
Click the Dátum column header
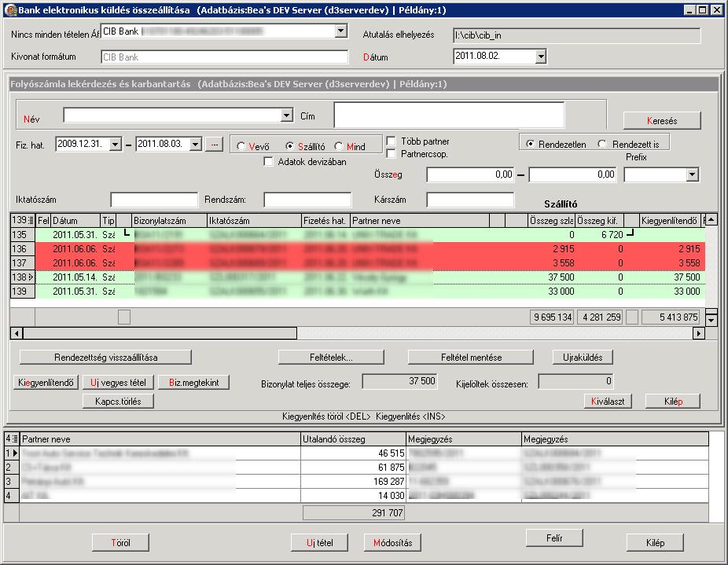coord(75,221)
